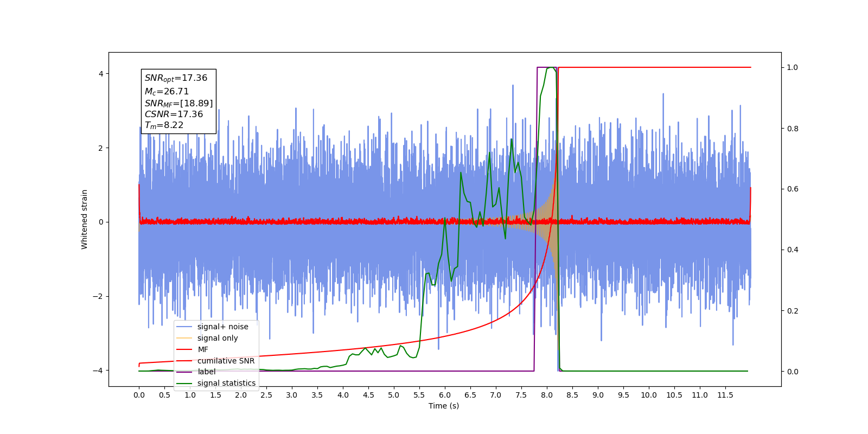Click the purple label legend line sample

click(x=184, y=372)
